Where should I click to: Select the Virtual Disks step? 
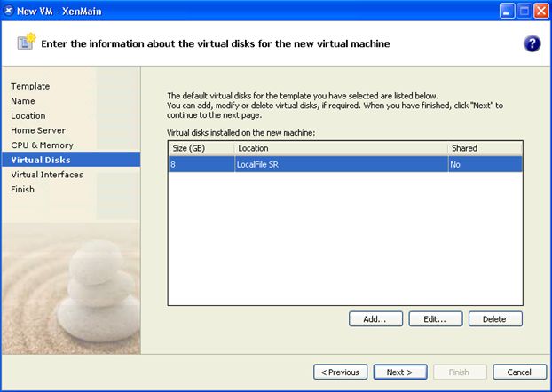[41, 160]
